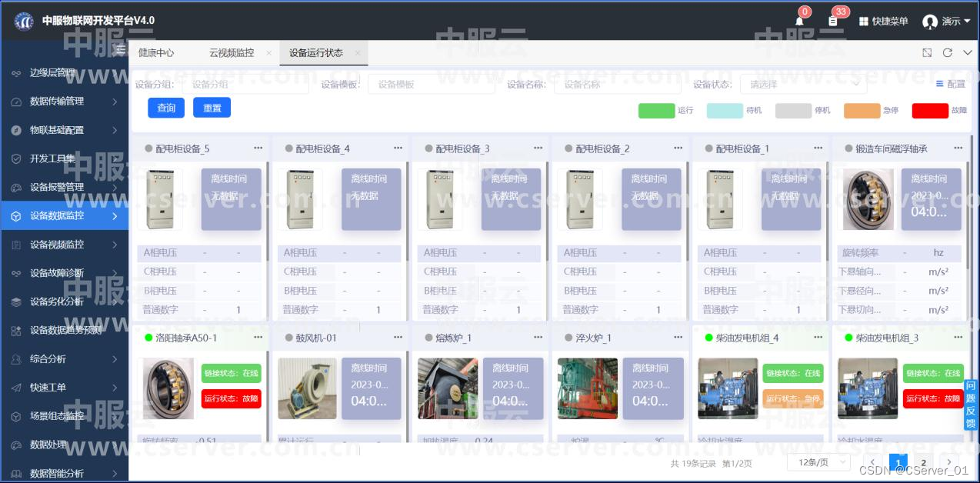The height and width of the screenshot is (483, 980).
Task: Open more options on 熔炼炉_1 card
Action: [x=538, y=337]
